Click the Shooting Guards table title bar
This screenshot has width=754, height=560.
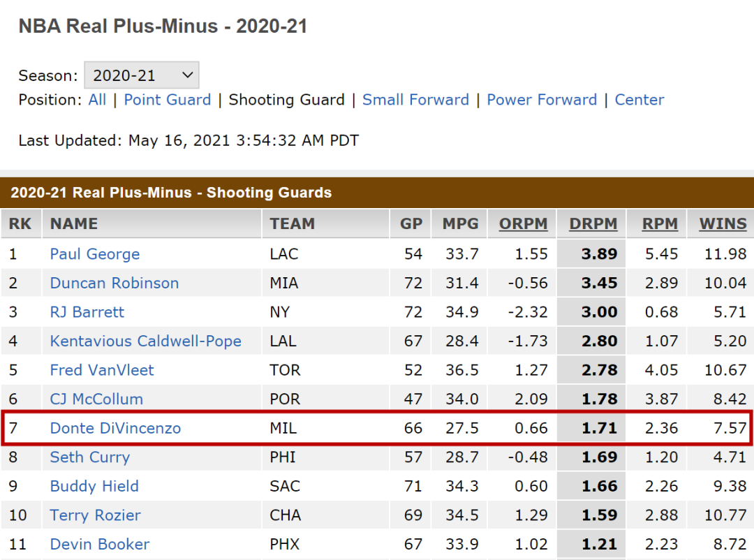pos(377,193)
